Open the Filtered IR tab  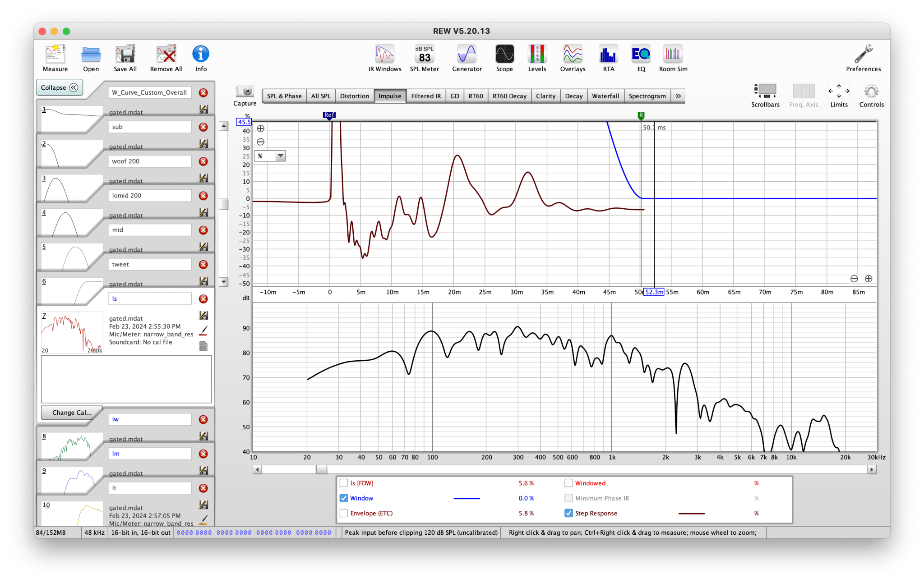coord(426,96)
